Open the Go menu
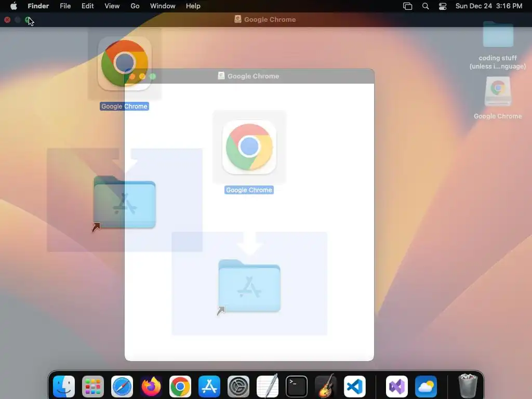Viewport: 532px width, 399px height. pos(135,6)
